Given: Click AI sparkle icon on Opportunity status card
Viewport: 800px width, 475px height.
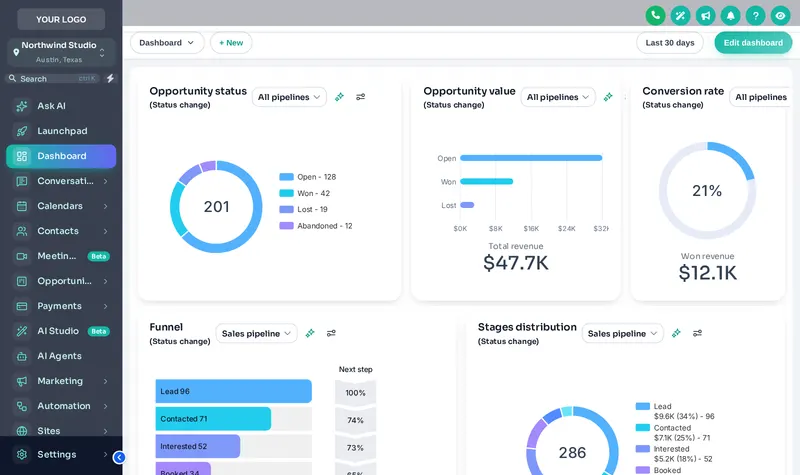Looking at the screenshot, I should pos(339,97).
